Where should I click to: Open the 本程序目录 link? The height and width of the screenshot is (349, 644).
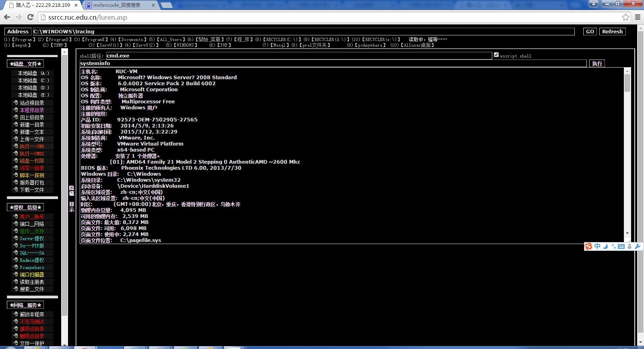tap(32, 110)
